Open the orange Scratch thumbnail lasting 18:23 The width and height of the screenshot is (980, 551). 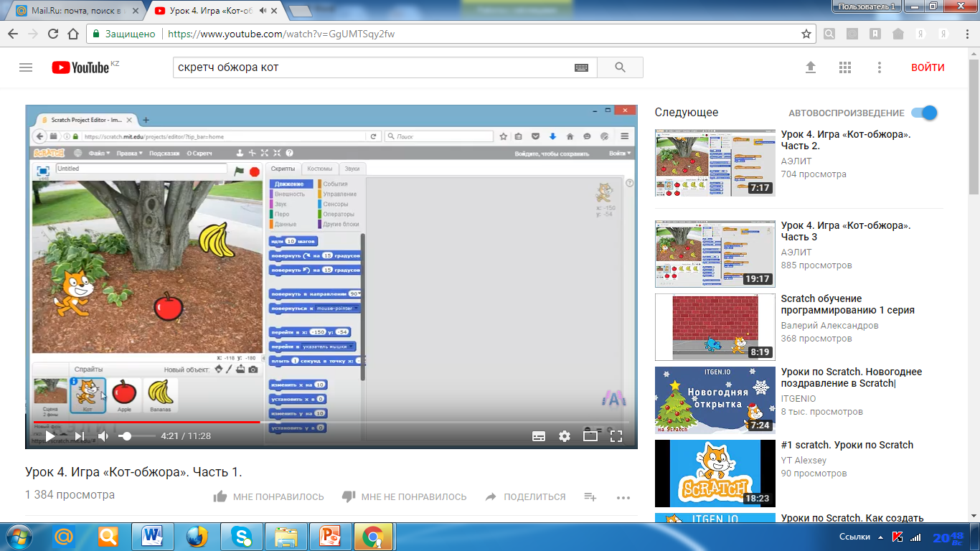(x=715, y=474)
